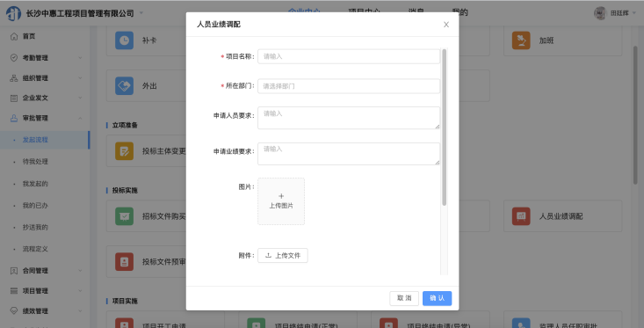Click the 组织管理 sidebar icon
The width and height of the screenshot is (644, 328).
pyautogui.click(x=14, y=77)
